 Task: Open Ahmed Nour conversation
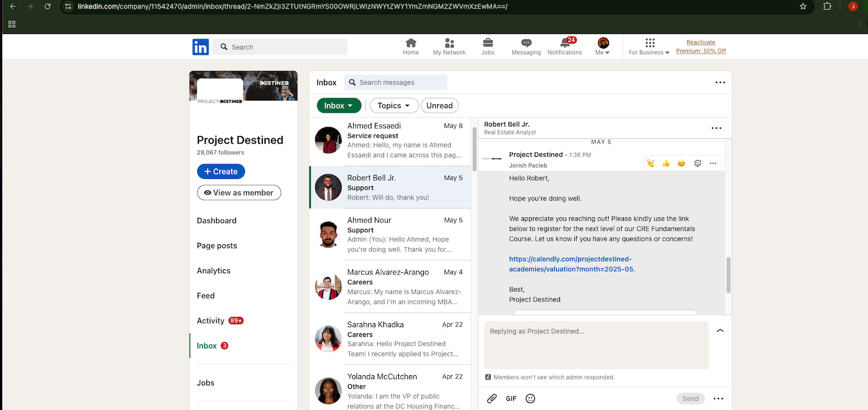pyautogui.click(x=390, y=234)
